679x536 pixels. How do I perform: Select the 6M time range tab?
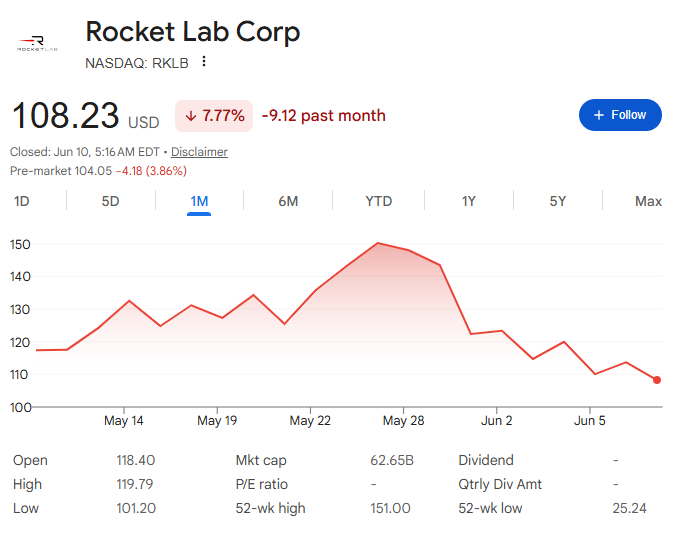coord(288,201)
